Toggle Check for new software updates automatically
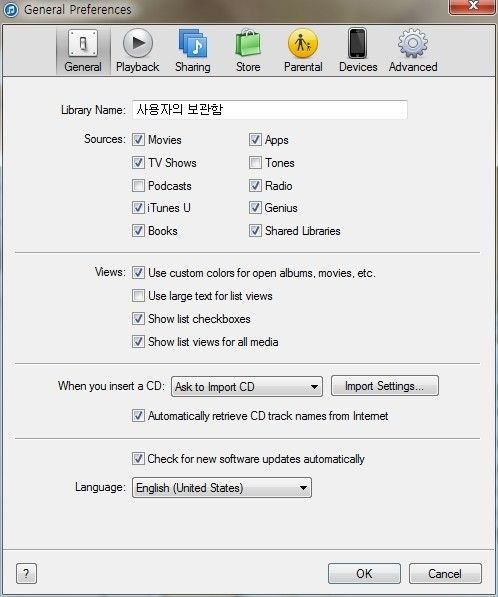Screen dimensions: 498x597 point(138,459)
